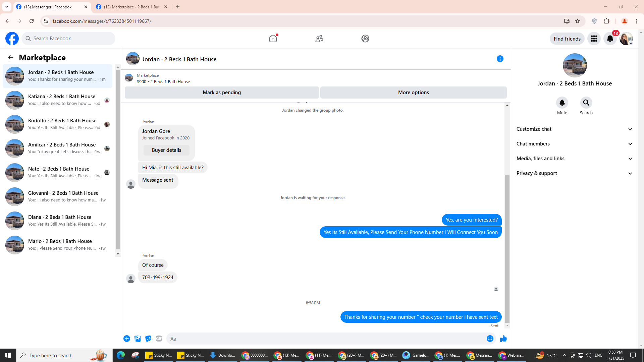View Jordan Gore's Buyer details
This screenshot has width=644, height=362.
pos(166,150)
